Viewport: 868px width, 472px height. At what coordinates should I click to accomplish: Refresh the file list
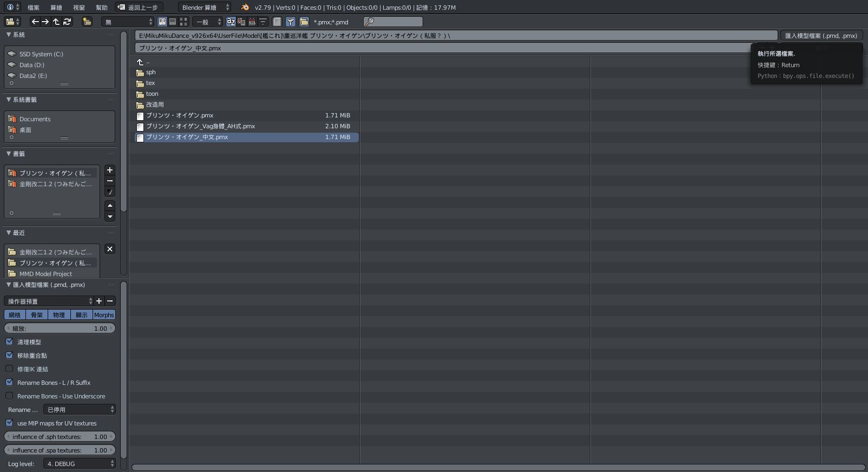(67, 22)
